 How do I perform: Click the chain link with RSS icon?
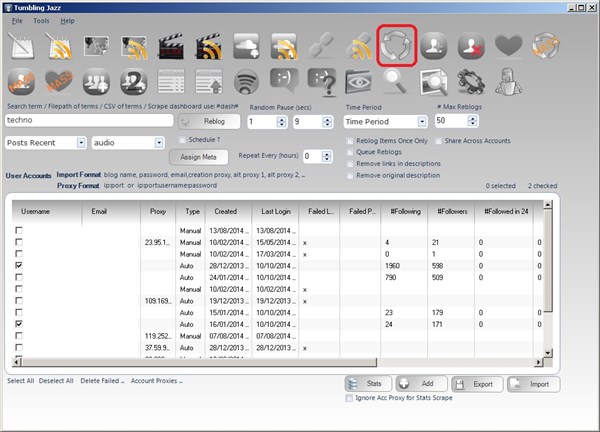[359, 46]
